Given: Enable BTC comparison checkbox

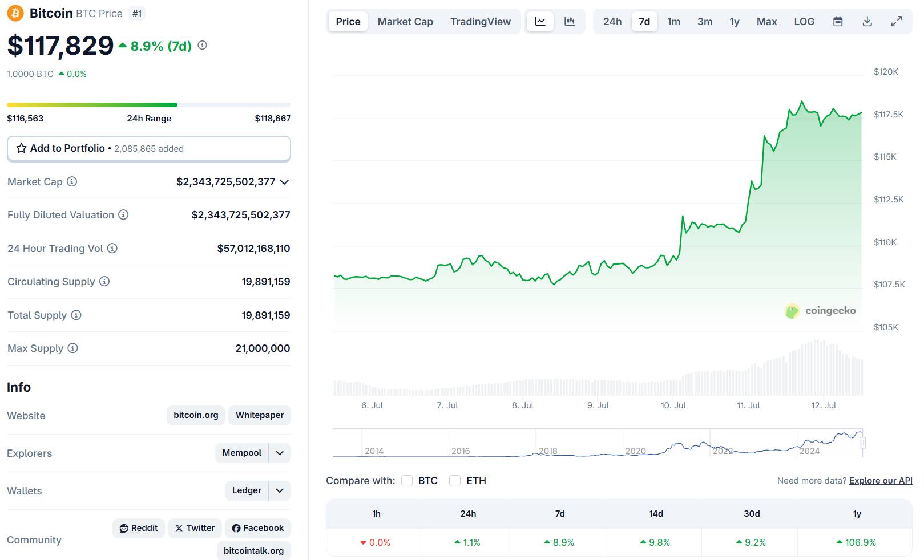Looking at the screenshot, I should tap(407, 481).
